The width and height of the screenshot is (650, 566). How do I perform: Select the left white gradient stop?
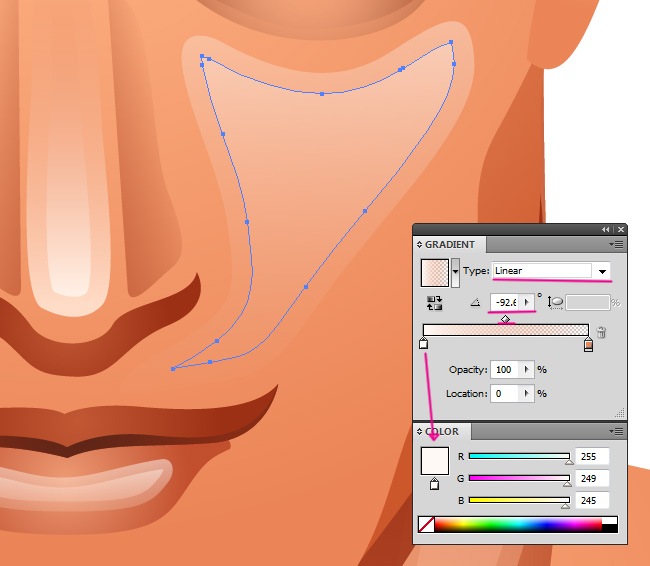(x=423, y=345)
